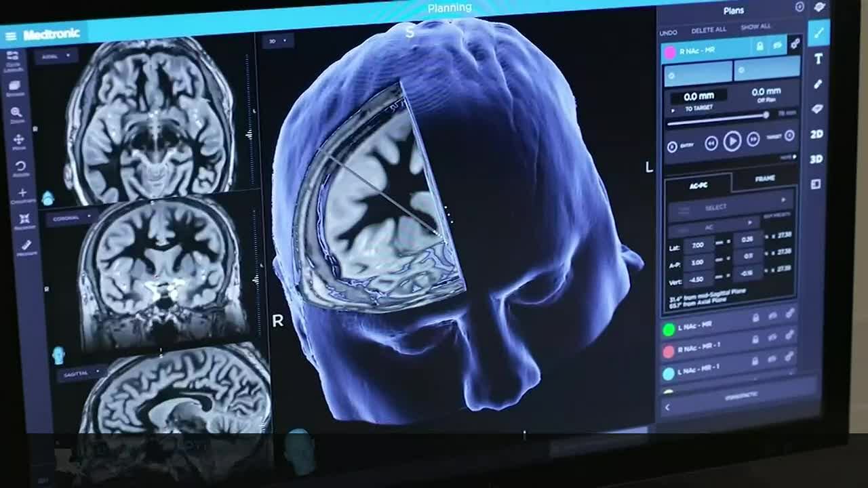Switch to the Frame tab
Screen dimensions: 868x488
coord(765,178)
